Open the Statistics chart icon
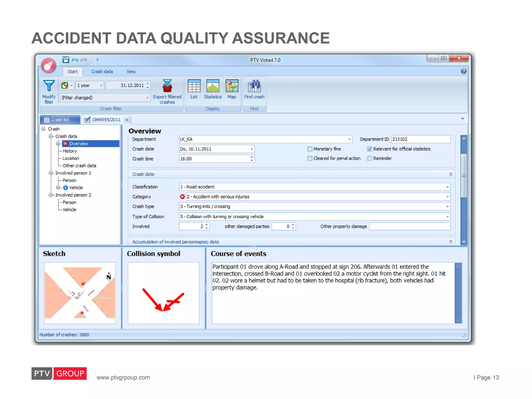 tap(212, 86)
